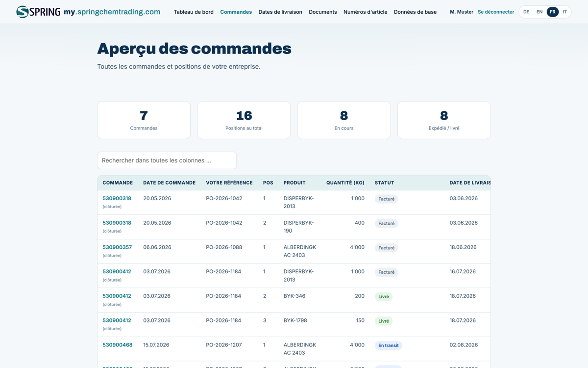Click the search field Rechercher dans toutes les colonnes
The image size is (588, 368).
[x=167, y=160]
